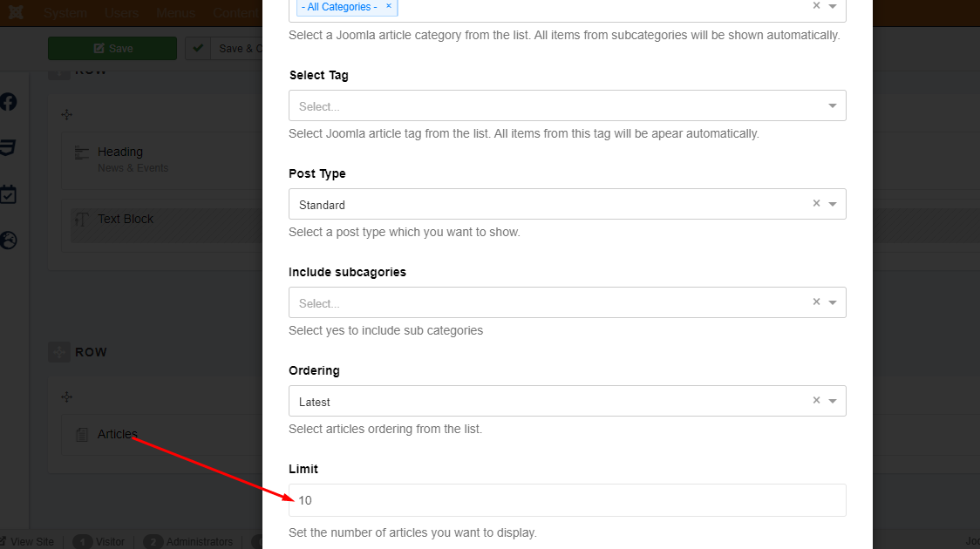The width and height of the screenshot is (980, 549).
Task: Click the Limit input field
Action: [567, 500]
